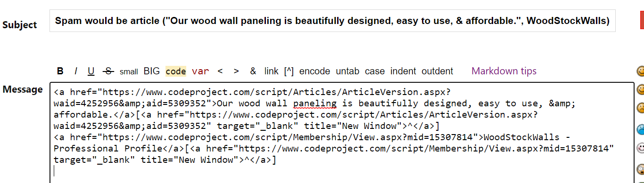Viewport: 644px width, 183px height.
Task: Open the Markdown tips link
Action: [504, 72]
